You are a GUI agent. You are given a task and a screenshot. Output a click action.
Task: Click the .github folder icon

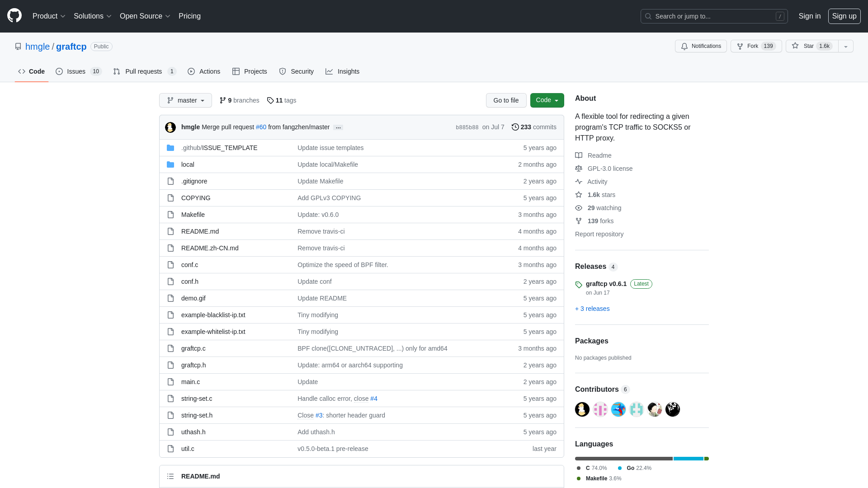pyautogui.click(x=170, y=148)
